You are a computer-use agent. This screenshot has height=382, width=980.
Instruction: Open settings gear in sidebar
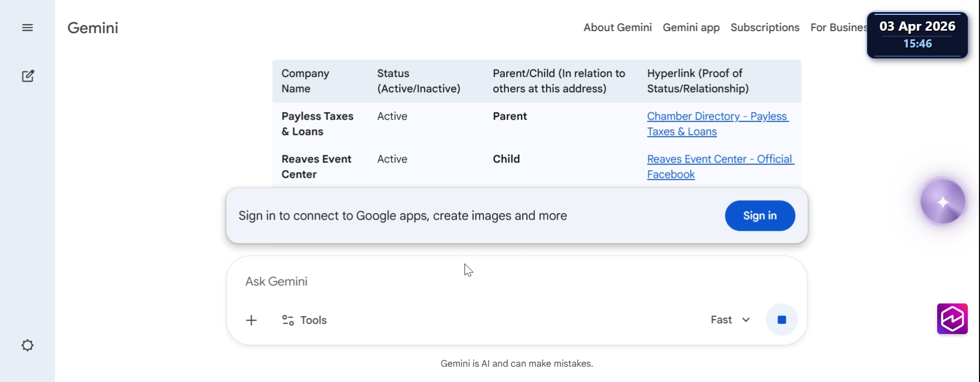click(x=28, y=346)
